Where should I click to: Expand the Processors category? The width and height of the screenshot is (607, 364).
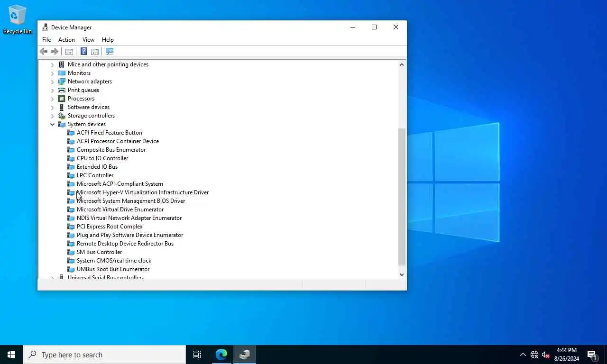coord(52,99)
